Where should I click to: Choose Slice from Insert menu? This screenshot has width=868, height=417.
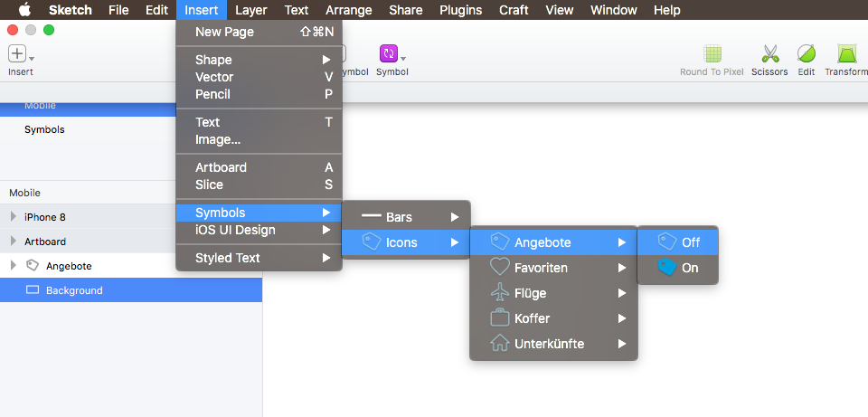[x=259, y=185]
